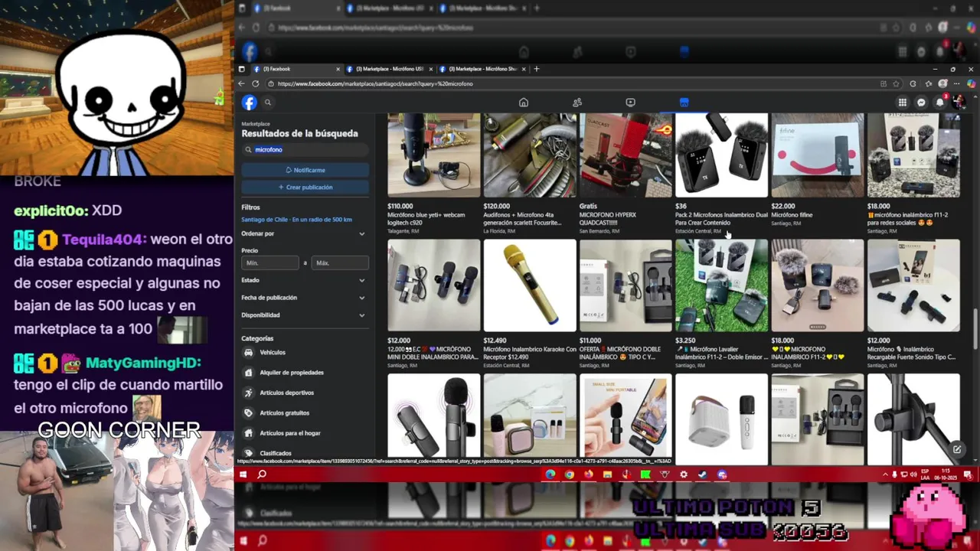The width and height of the screenshot is (980, 551).
Task: Go to Facebook Home feed icon
Action: click(x=524, y=103)
